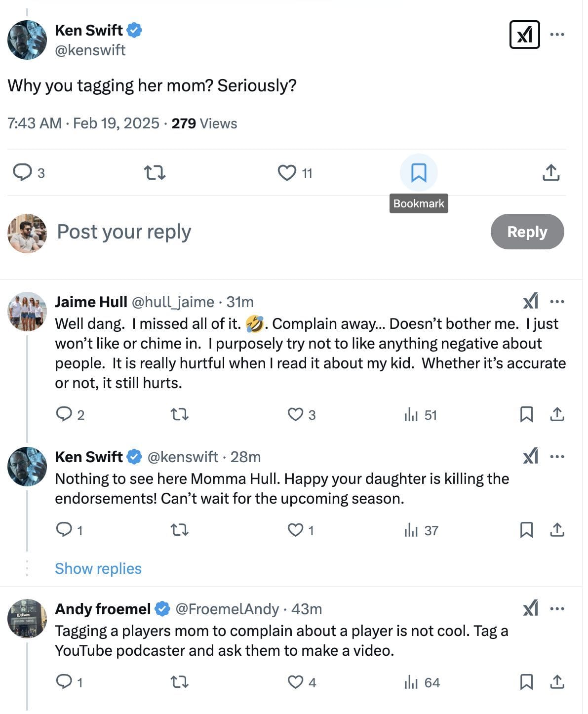The width and height of the screenshot is (588, 714).
Task: Expand thread with Show replies
Action: pos(98,568)
